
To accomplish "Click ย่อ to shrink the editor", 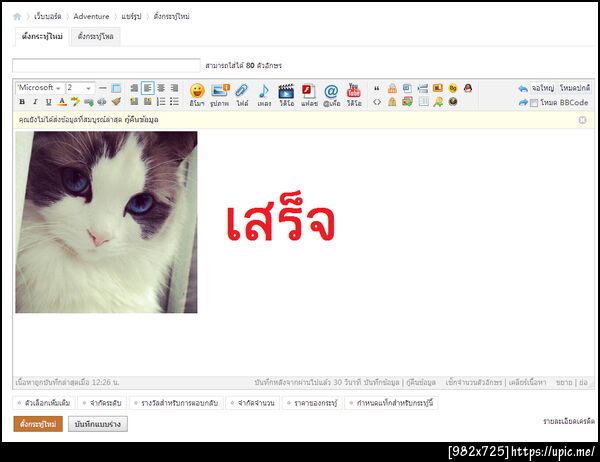I will [x=584, y=382].
